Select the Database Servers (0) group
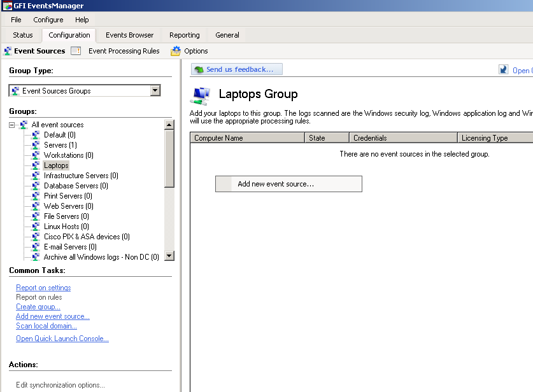 click(x=76, y=186)
